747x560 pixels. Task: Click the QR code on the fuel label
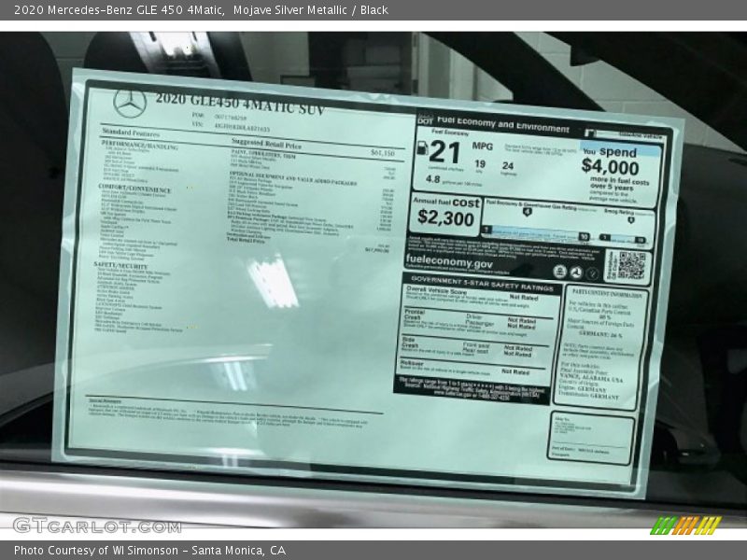point(631,265)
